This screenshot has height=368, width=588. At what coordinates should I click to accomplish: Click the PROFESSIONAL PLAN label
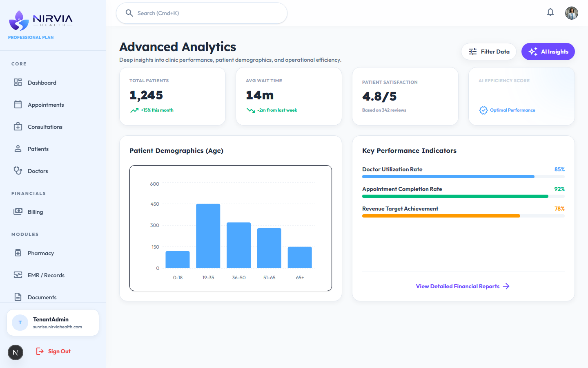click(31, 38)
